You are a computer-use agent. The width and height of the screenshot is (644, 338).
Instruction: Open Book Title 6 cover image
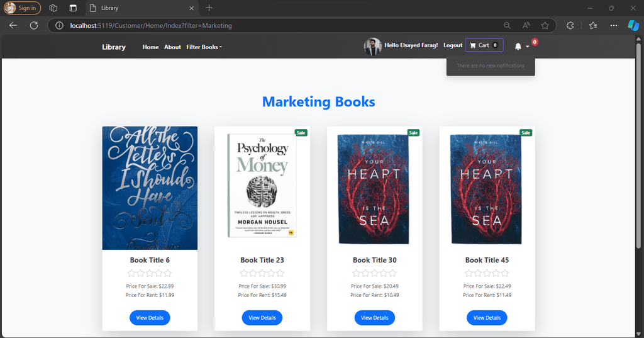coord(150,188)
